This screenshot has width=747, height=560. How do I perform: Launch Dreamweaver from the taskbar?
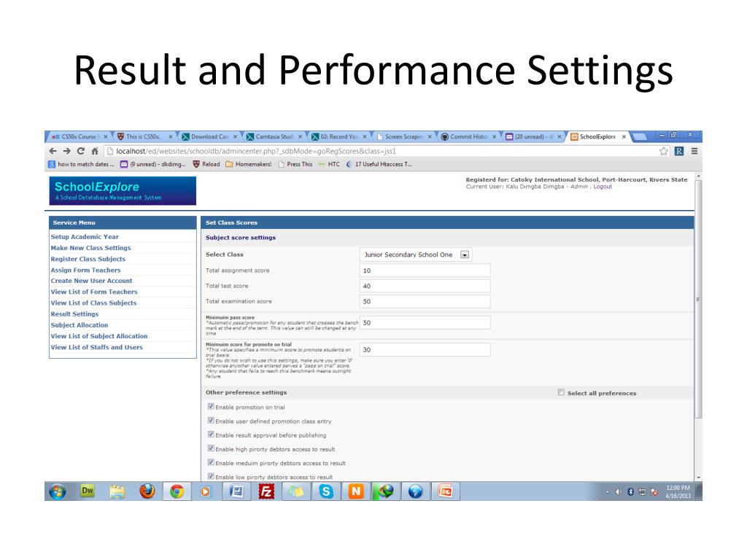coord(88,491)
